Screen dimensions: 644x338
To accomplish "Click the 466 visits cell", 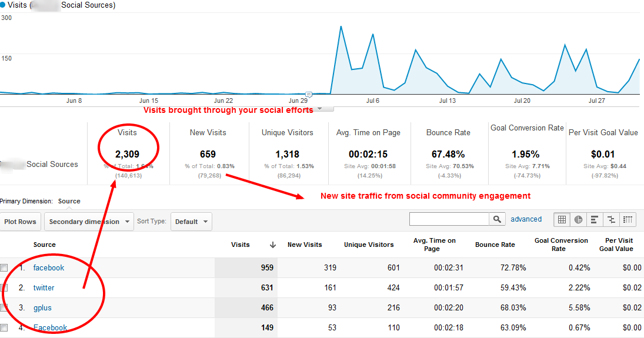I will (267, 307).
